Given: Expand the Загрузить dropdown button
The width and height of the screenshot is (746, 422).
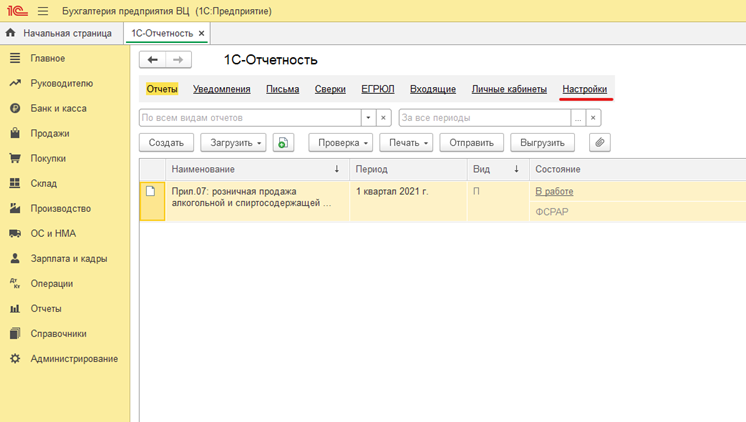Looking at the screenshot, I should click(233, 143).
